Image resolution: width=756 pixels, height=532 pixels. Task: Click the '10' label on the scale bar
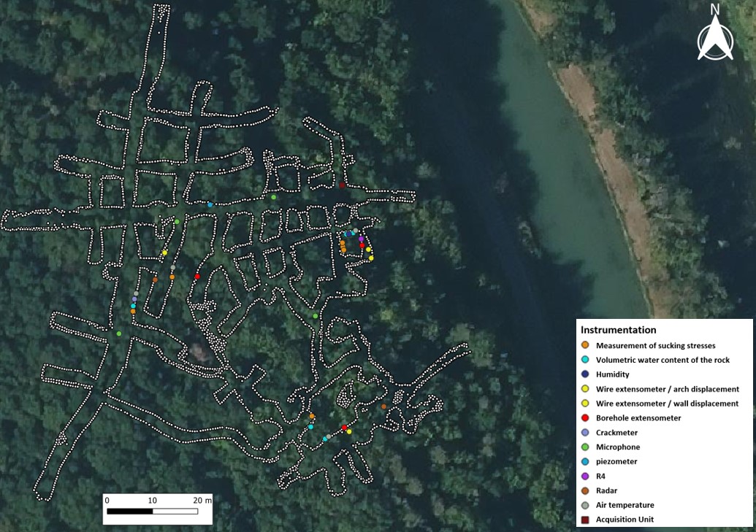point(153,500)
